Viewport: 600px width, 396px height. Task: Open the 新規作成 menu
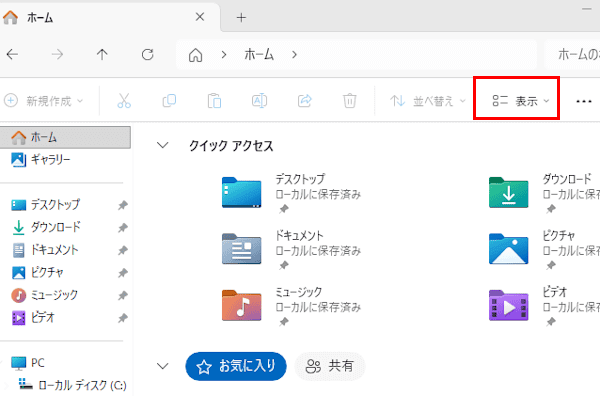pyautogui.click(x=43, y=101)
